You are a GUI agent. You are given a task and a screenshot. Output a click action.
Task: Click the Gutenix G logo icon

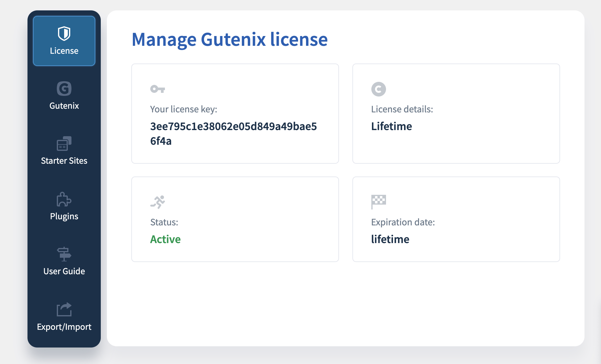(64, 89)
